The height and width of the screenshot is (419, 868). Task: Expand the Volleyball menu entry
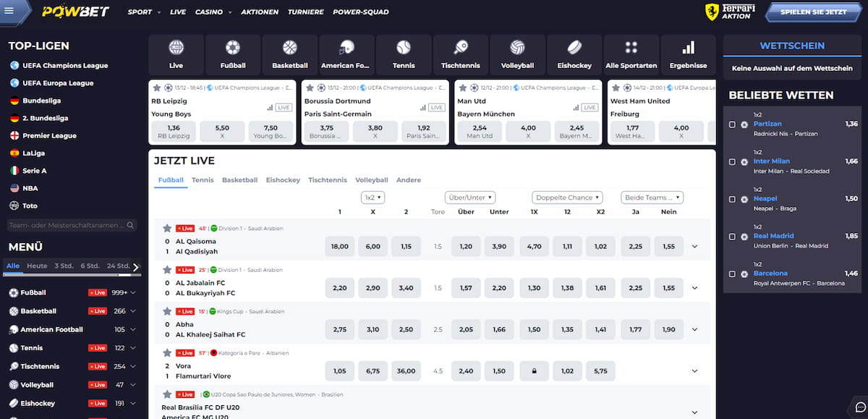tap(133, 385)
